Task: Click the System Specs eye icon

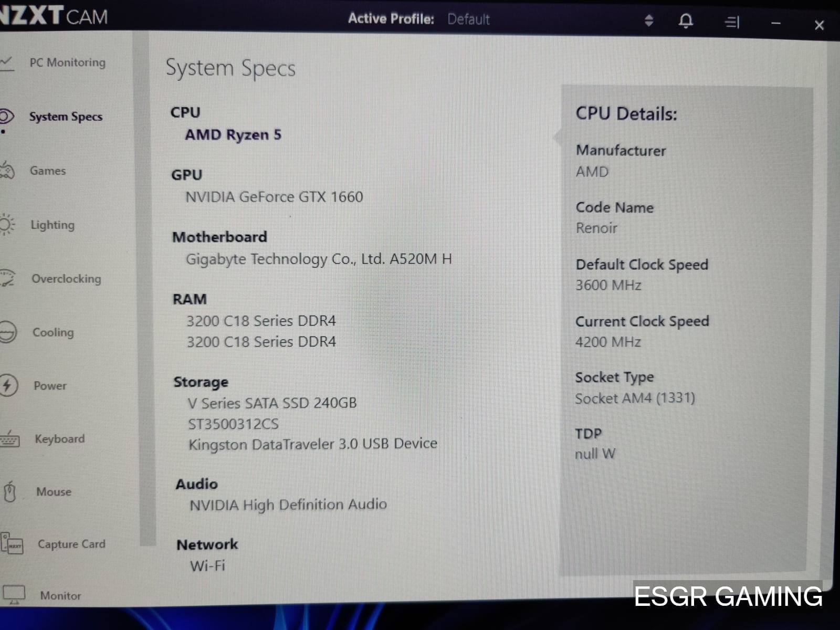Action: point(6,116)
